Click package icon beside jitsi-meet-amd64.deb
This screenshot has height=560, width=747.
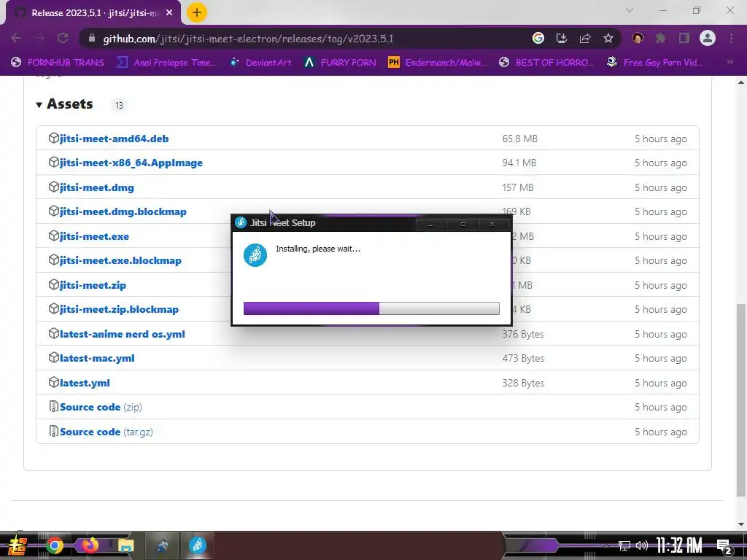click(53, 138)
